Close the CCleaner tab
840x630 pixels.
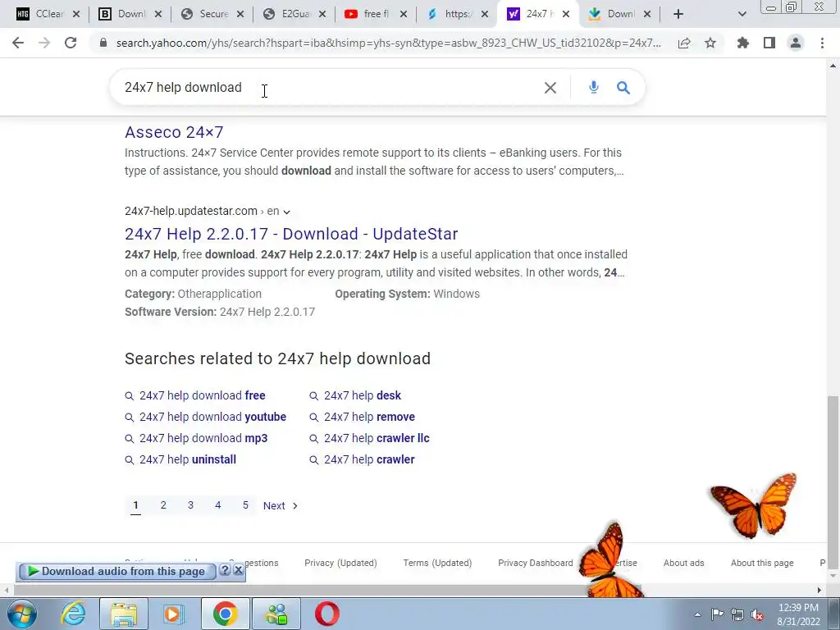[x=76, y=15]
